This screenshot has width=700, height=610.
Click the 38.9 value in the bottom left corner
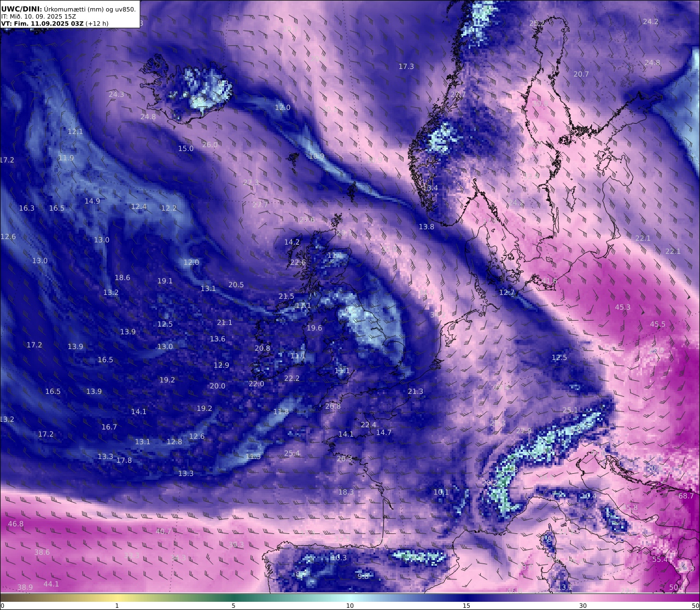coord(25,588)
